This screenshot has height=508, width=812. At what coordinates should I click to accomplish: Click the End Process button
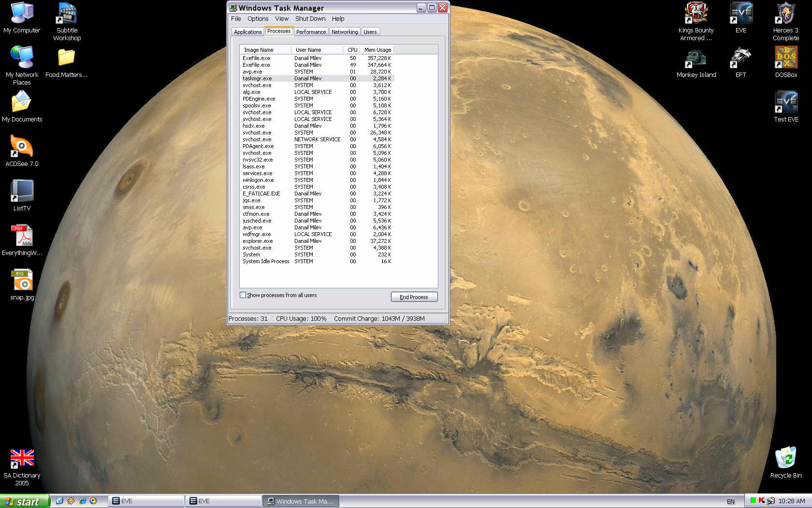[414, 297]
